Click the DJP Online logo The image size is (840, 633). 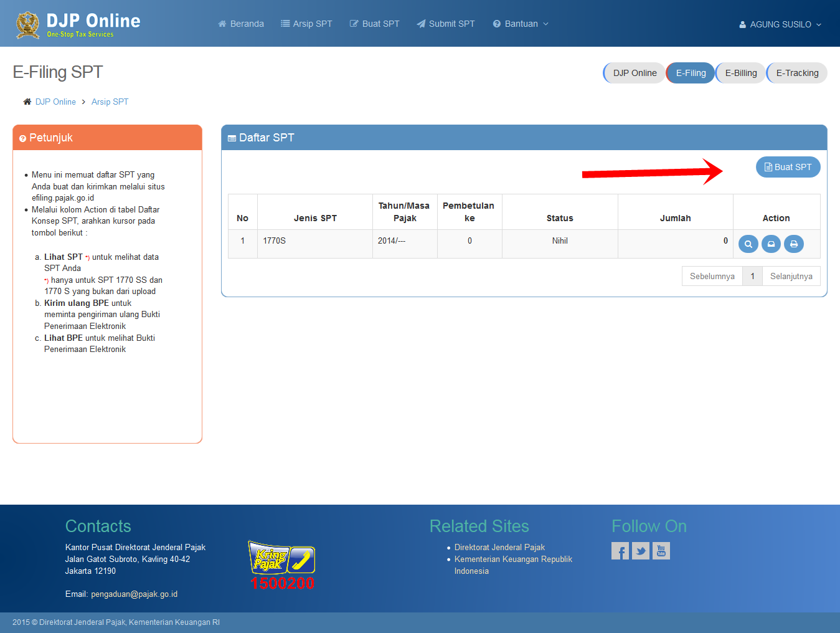pos(78,25)
